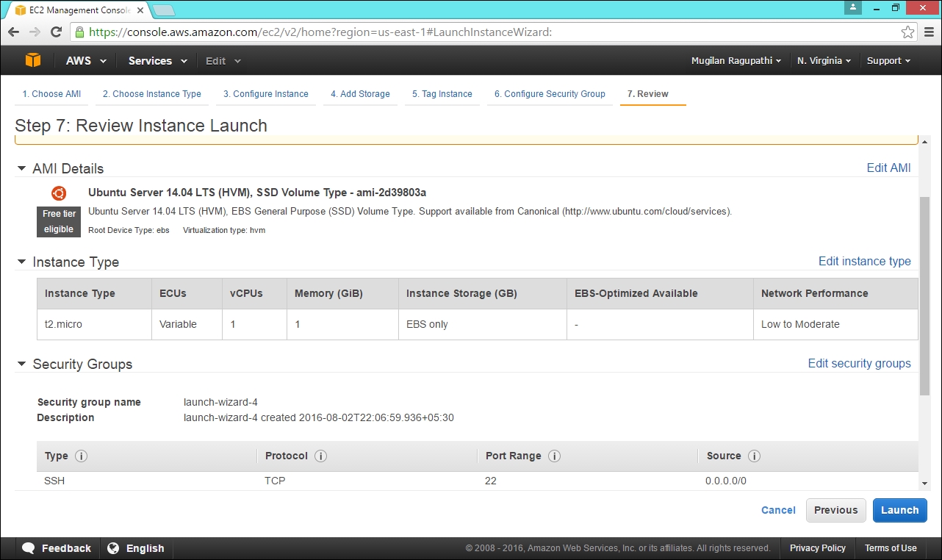Click the browser forward arrow
942x560 pixels.
pos(35,32)
